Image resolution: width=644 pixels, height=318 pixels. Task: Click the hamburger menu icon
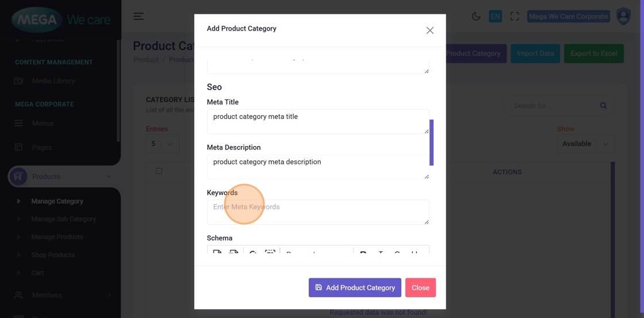(x=139, y=17)
